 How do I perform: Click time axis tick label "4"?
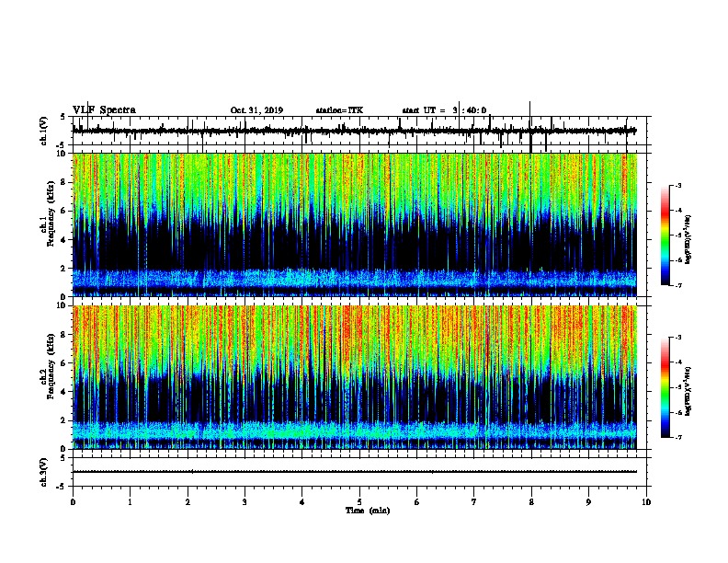[x=302, y=502]
